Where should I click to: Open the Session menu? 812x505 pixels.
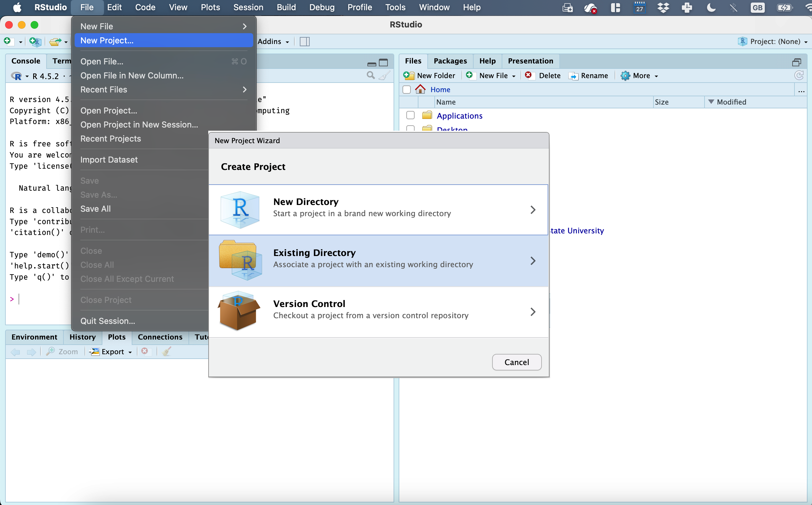[248, 7]
